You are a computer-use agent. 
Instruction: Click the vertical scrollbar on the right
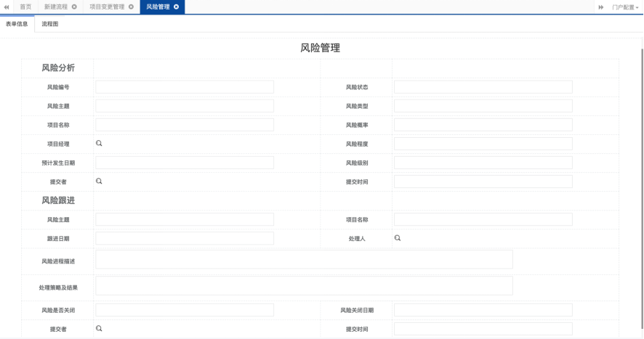[x=642, y=189]
